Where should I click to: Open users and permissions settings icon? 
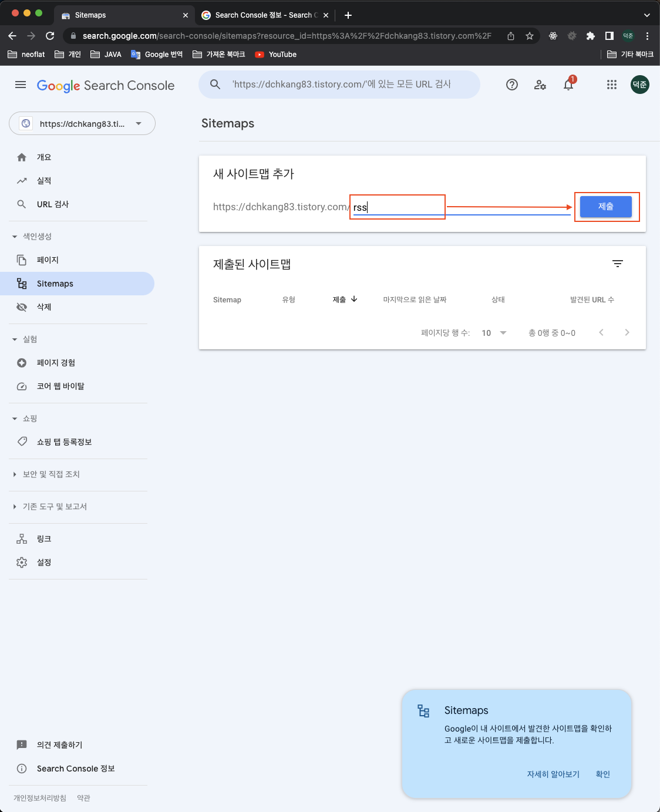click(540, 85)
